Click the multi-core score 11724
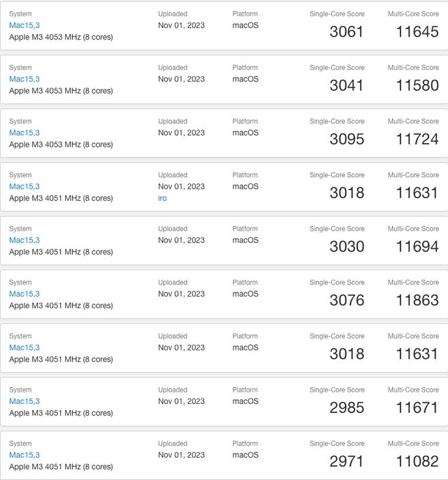 point(417,139)
